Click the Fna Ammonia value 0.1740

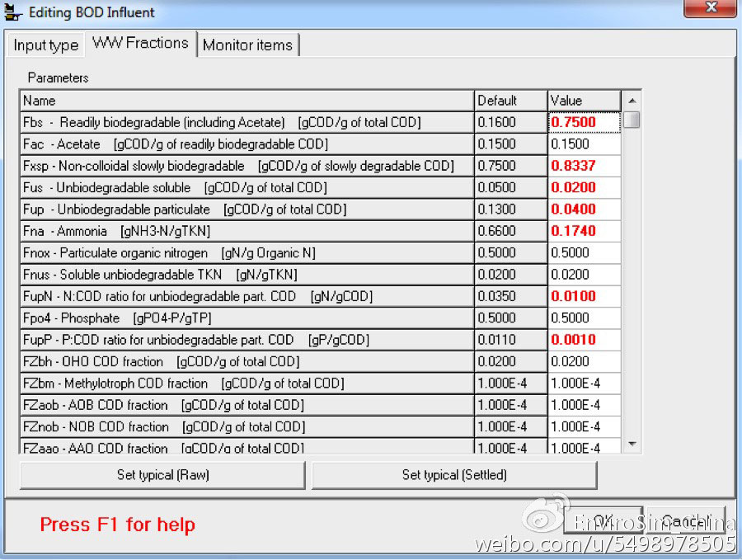point(584,231)
